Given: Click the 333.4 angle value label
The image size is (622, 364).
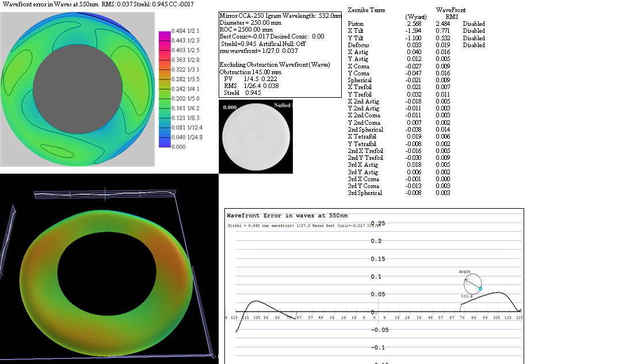Looking at the screenshot, I should (466, 296).
